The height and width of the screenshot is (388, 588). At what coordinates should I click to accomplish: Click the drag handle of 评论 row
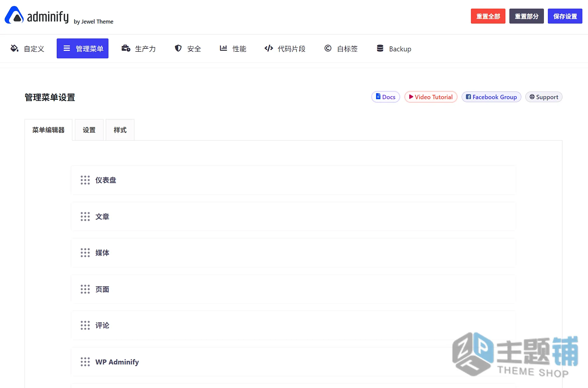(85, 325)
